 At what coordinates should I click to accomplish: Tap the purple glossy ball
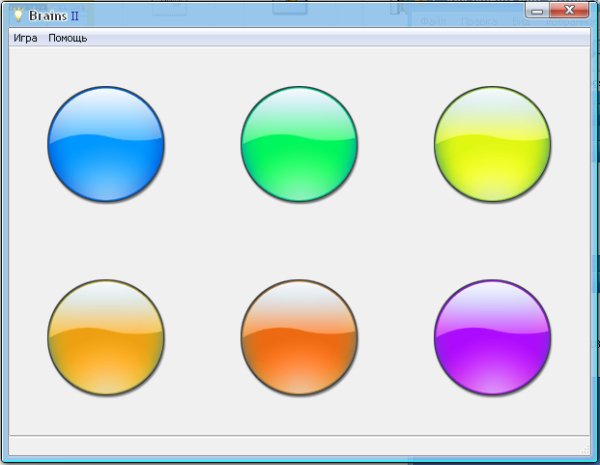click(x=492, y=338)
